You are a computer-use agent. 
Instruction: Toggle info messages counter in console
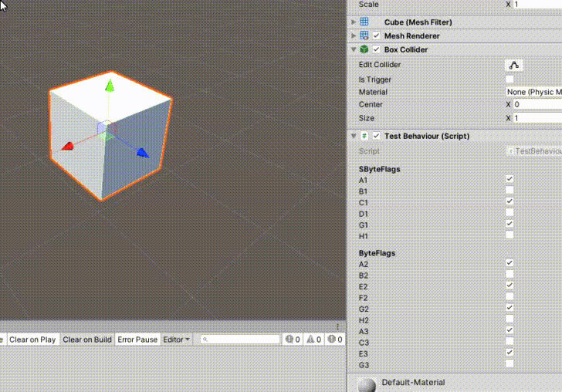click(293, 339)
